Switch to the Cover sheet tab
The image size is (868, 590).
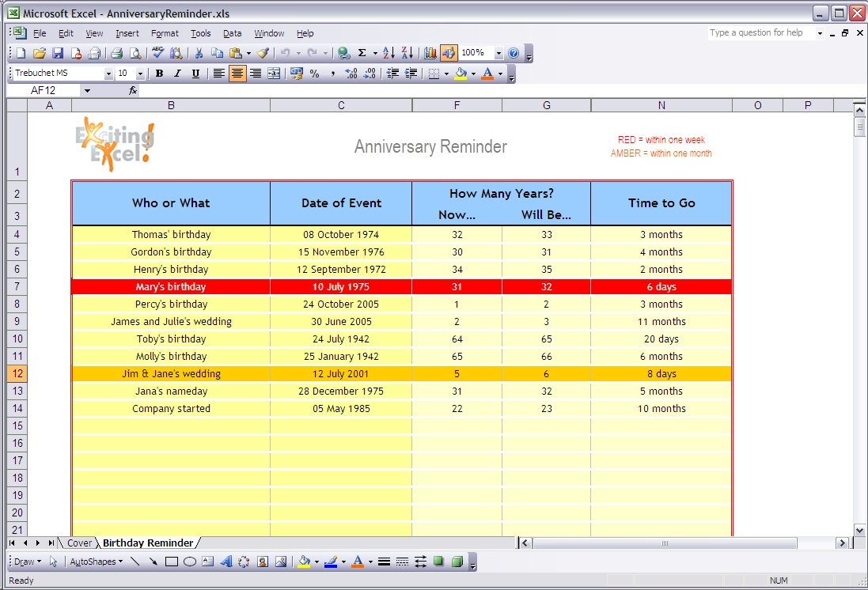[x=79, y=543]
